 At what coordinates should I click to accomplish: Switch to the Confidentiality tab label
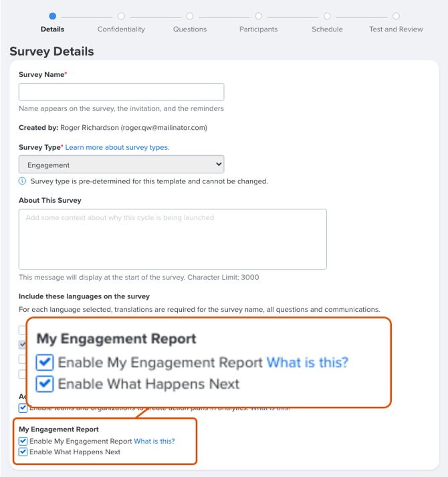click(x=121, y=29)
